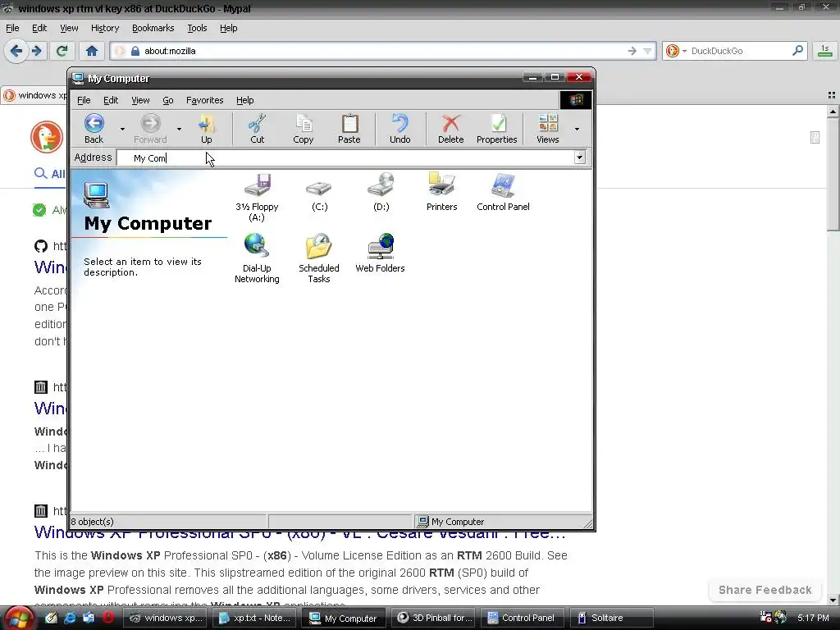Click the Mypal back arrow button
Image resolution: width=840 pixels, height=630 pixels.
[x=16, y=51]
